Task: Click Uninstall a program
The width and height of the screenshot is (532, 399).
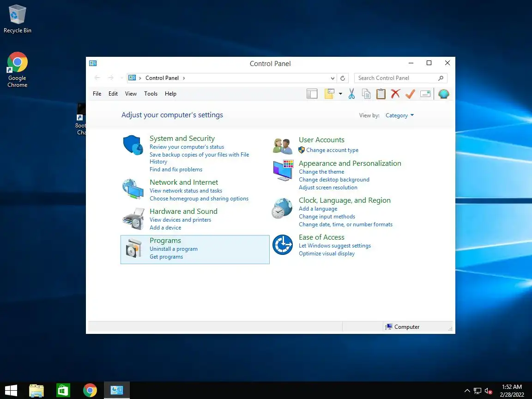Action: (174, 249)
